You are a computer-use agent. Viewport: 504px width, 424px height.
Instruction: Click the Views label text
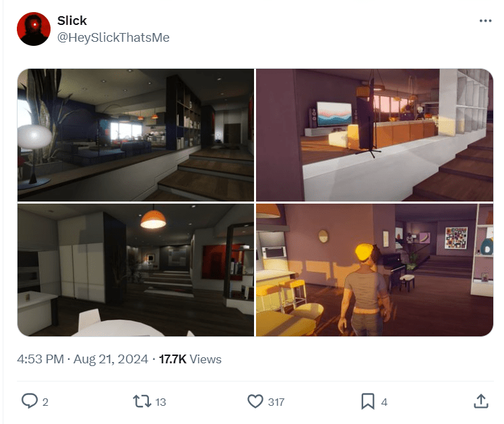tap(206, 359)
